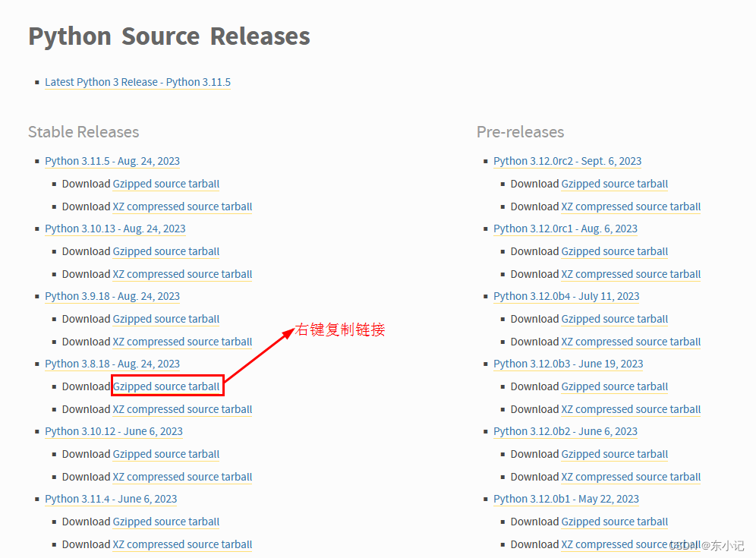Open the Python 3.12.0rc1 - Aug. 6, 2023 release link
The width and height of the screenshot is (756, 558).
click(565, 229)
